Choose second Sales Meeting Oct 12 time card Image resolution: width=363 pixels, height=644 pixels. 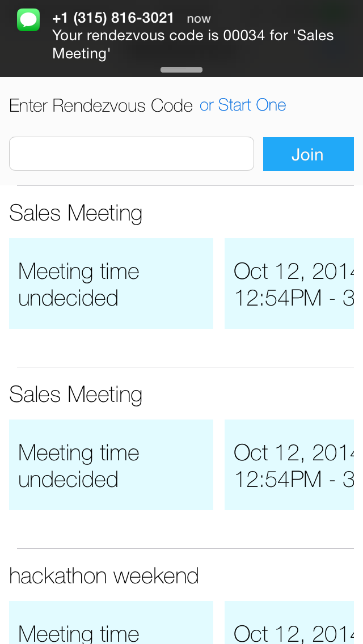click(x=289, y=465)
